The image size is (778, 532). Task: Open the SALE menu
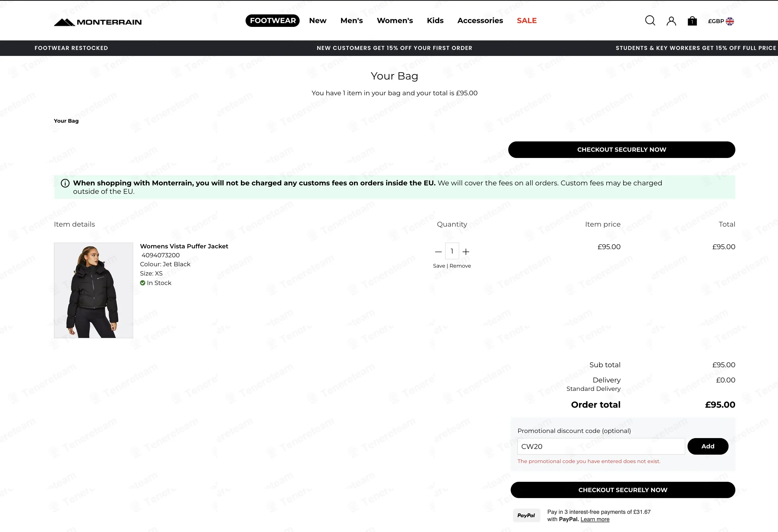(x=526, y=21)
